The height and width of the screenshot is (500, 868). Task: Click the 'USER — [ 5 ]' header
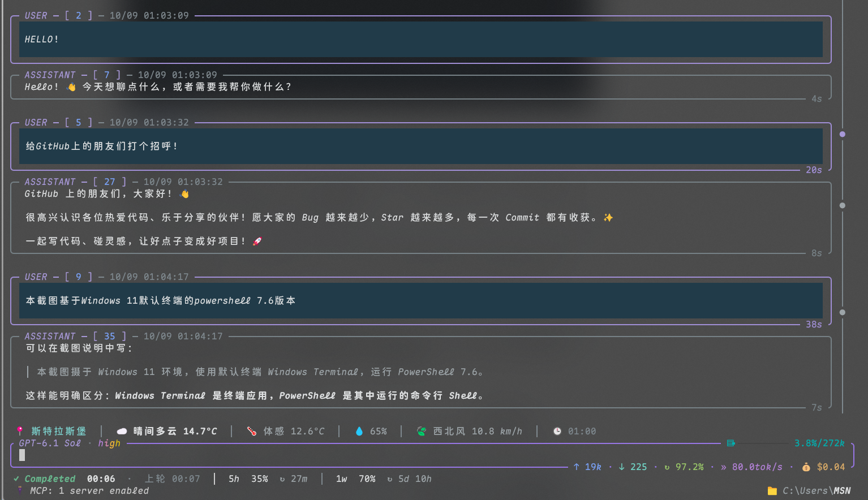coord(58,122)
